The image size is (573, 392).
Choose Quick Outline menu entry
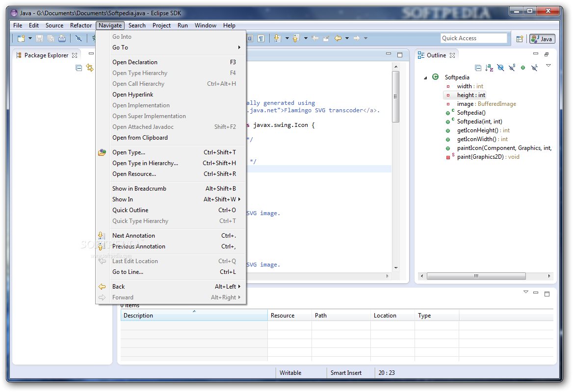coord(171,210)
